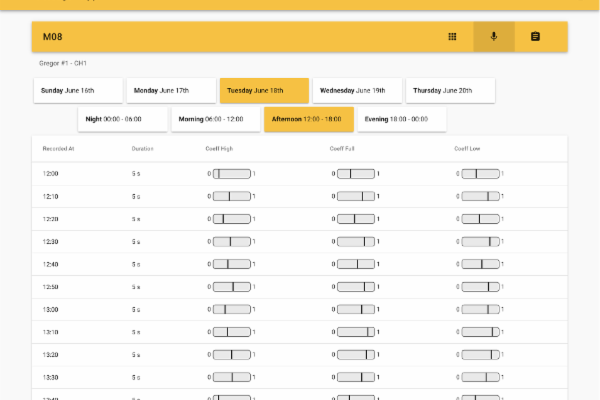Click the Recorded At column header
Screen dimensions: 600x400
[58, 149]
